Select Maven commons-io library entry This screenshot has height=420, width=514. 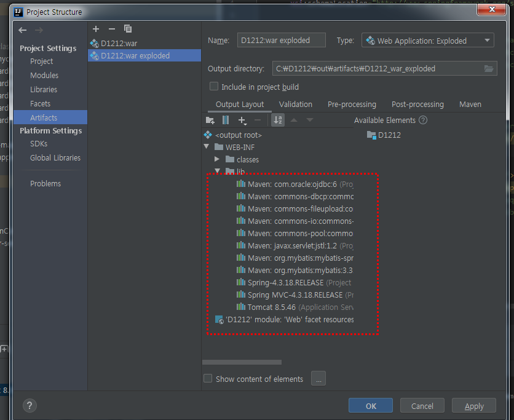point(295,221)
